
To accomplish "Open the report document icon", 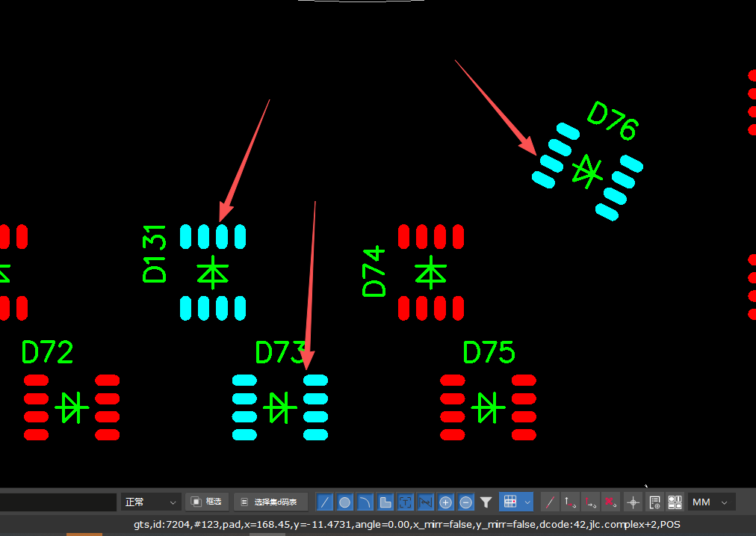I will [654, 502].
